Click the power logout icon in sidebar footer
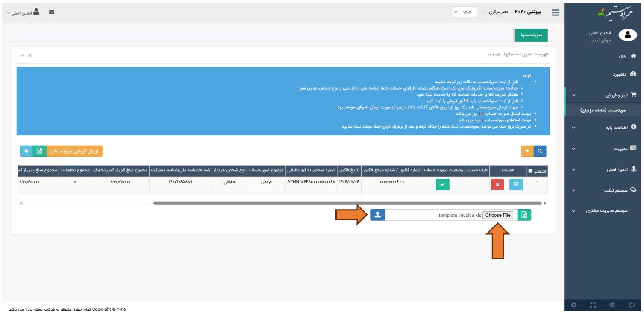This screenshot has height=315, width=644. (632, 305)
